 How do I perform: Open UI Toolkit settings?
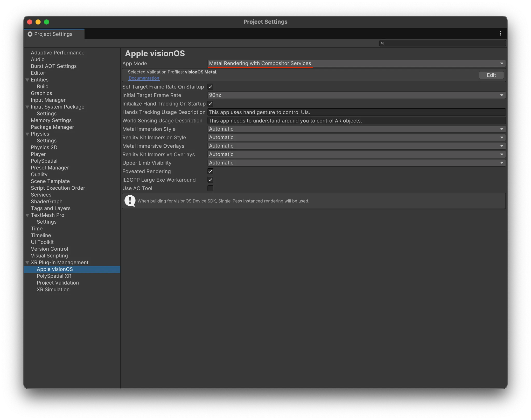pyautogui.click(x=42, y=242)
